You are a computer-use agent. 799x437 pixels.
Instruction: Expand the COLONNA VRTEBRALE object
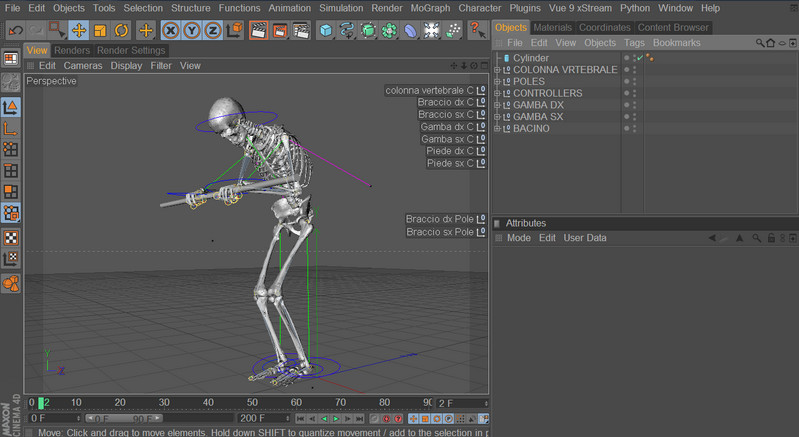(498, 70)
